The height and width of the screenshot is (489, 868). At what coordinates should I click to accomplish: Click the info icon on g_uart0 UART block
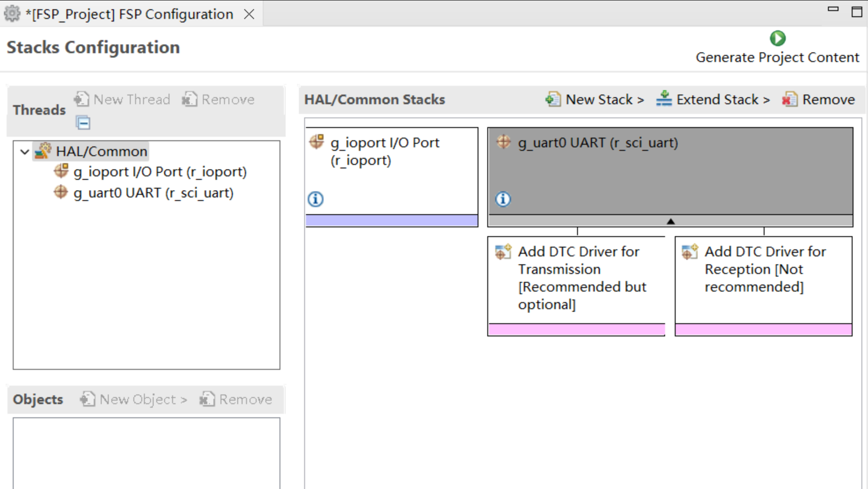tap(503, 199)
